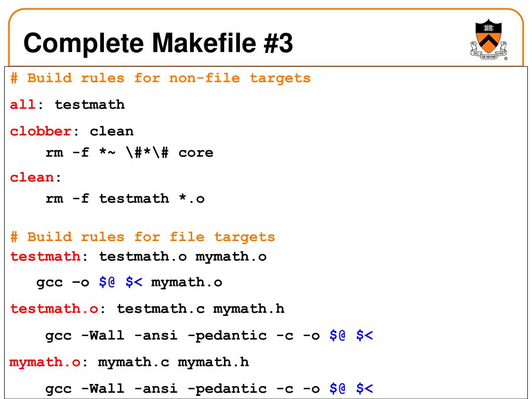The height and width of the screenshot is (399, 532).
Task: Click 'testmath' dependency after 'all:'
Action: [x=90, y=104]
